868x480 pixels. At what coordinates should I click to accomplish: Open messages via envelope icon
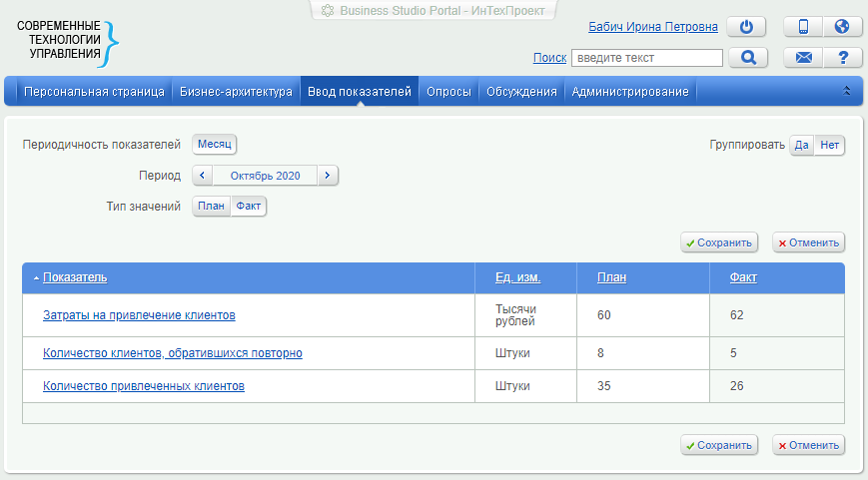click(803, 58)
